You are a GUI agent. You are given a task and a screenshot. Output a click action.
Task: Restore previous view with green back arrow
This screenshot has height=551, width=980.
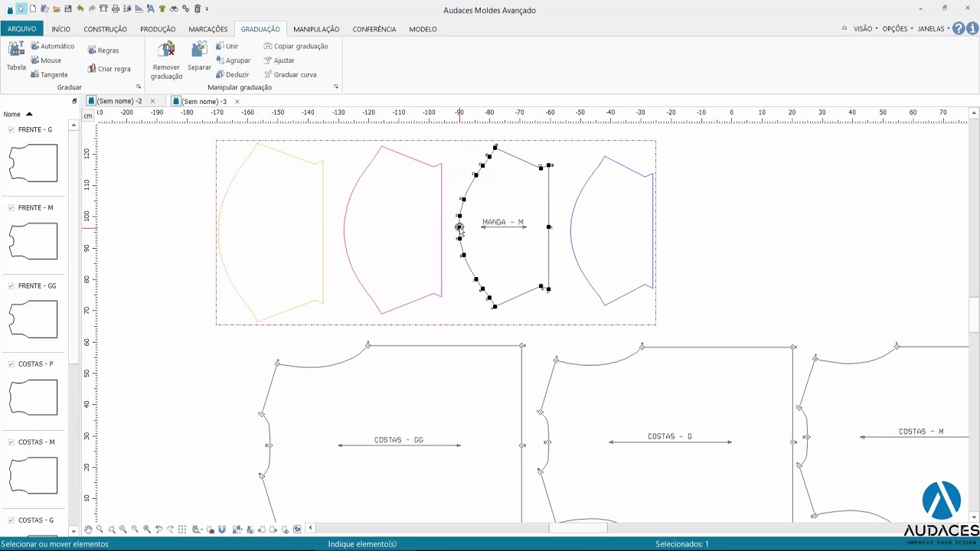pos(158,529)
